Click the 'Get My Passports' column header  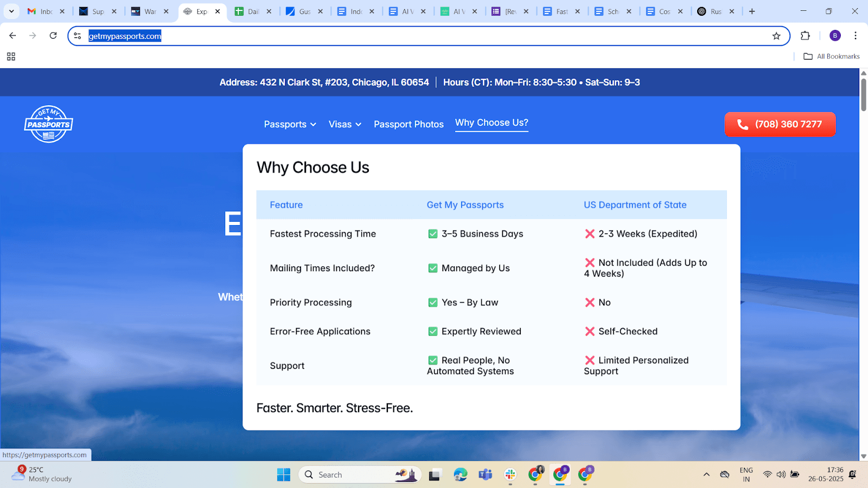tap(465, 205)
